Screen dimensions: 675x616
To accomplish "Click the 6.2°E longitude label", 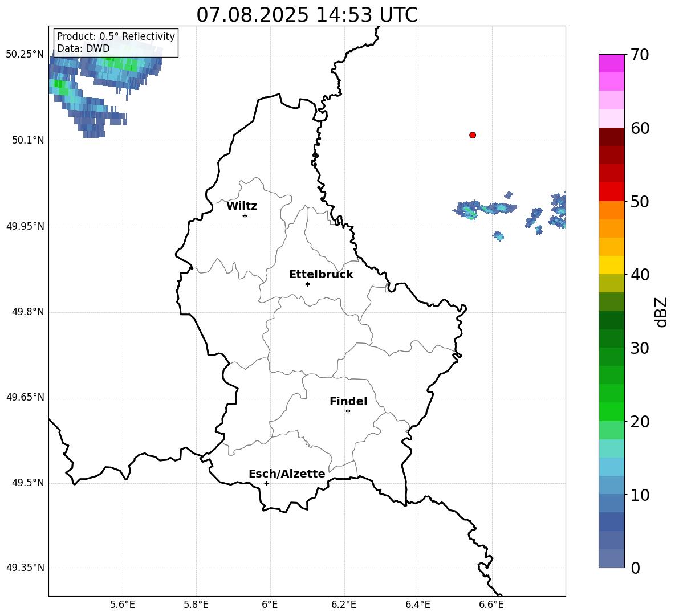I will (x=344, y=605).
